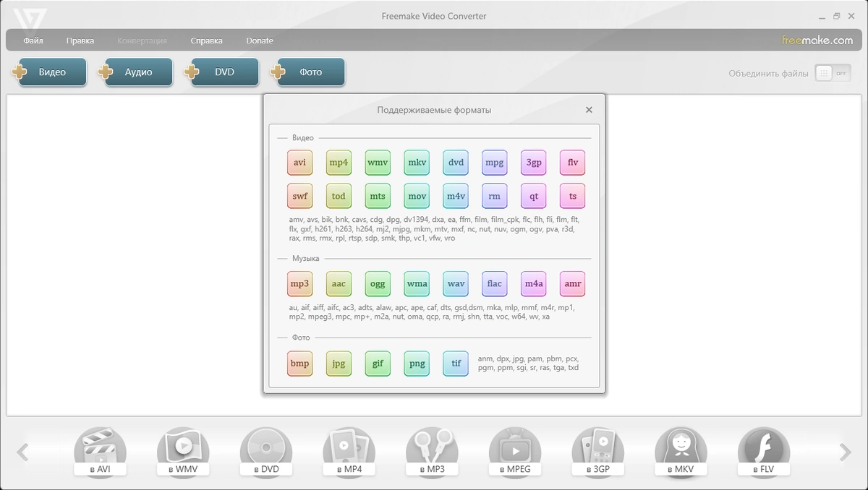The image size is (868, 490).
Task: Show previous output formats with left arrow
Action: (x=22, y=452)
